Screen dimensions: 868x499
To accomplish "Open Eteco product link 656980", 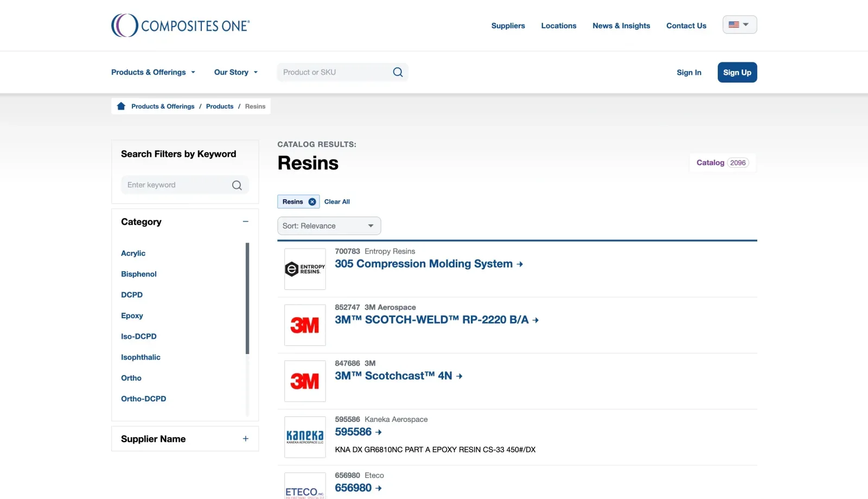I will [x=358, y=488].
